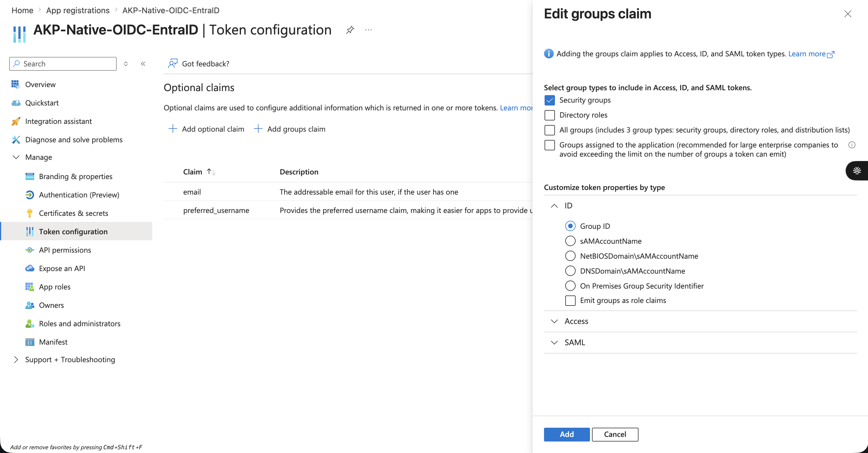Click the plus icon for Add optional claim

[173, 128]
